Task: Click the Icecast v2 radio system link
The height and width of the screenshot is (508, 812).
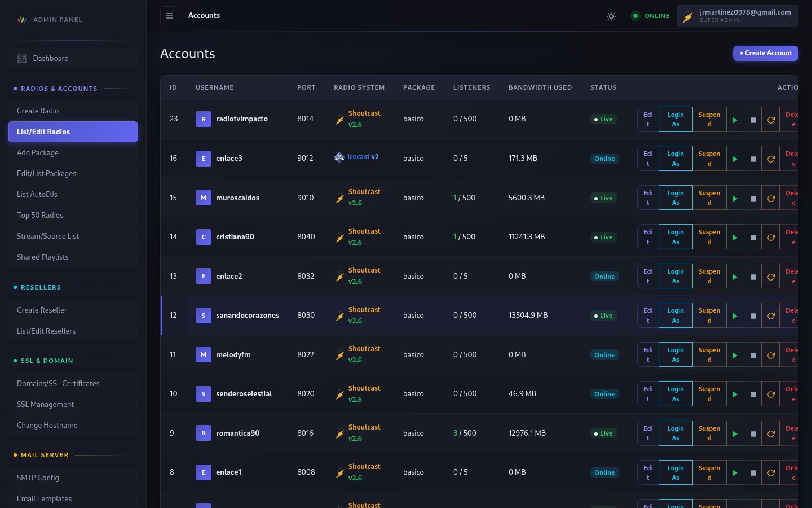Action: point(363,157)
